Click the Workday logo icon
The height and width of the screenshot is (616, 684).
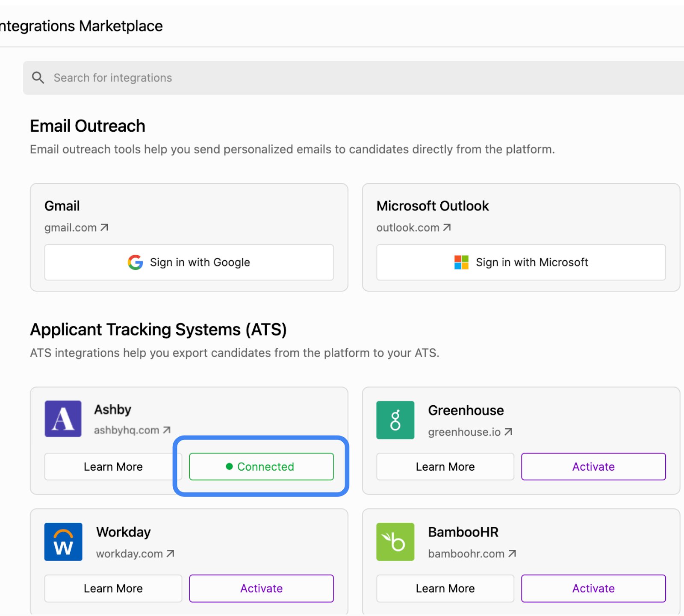(x=63, y=542)
